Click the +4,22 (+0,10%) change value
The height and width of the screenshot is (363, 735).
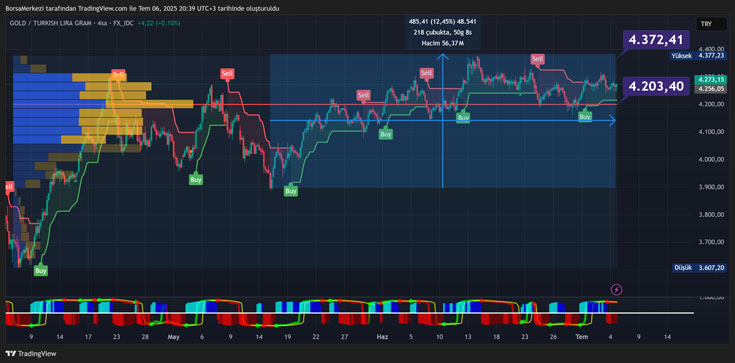[159, 23]
